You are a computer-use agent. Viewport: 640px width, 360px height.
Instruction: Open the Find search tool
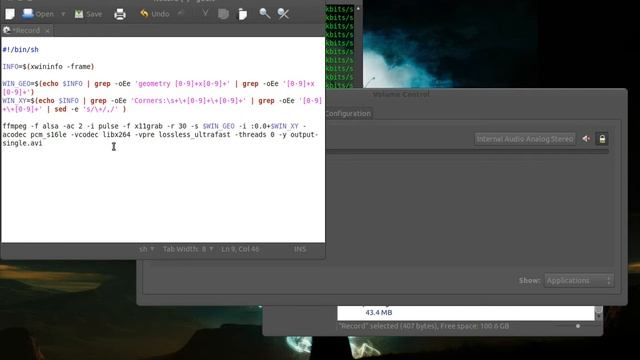(x=264, y=14)
